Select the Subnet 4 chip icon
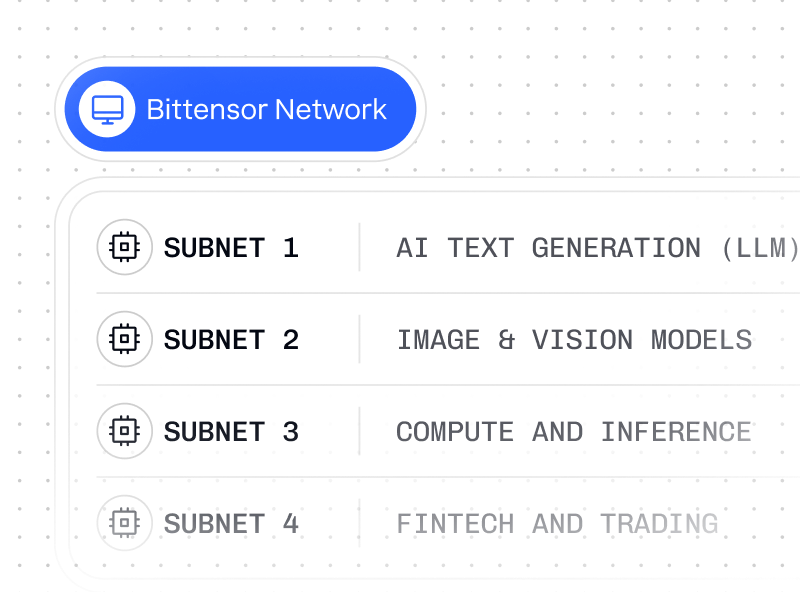800x592 pixels. point(124,524)
